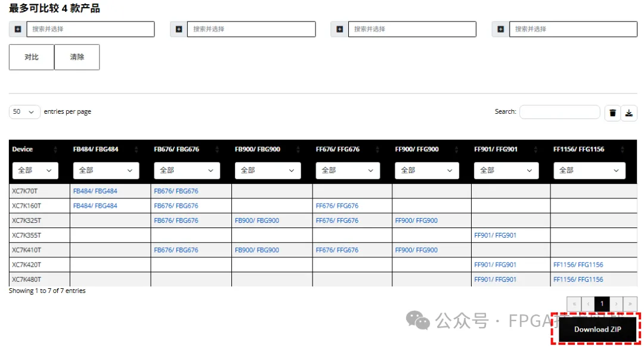Click the plus icon beside second product search
Viewport: 644px width, 346px height.
pos(179,29)
